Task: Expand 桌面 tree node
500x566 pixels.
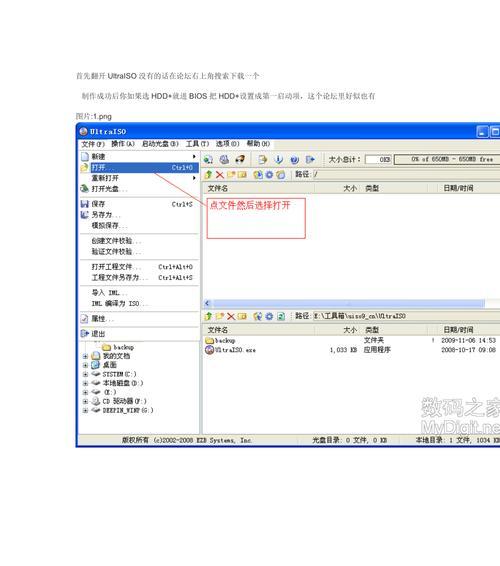Action: pyautogui.click(x=85, y=365)
